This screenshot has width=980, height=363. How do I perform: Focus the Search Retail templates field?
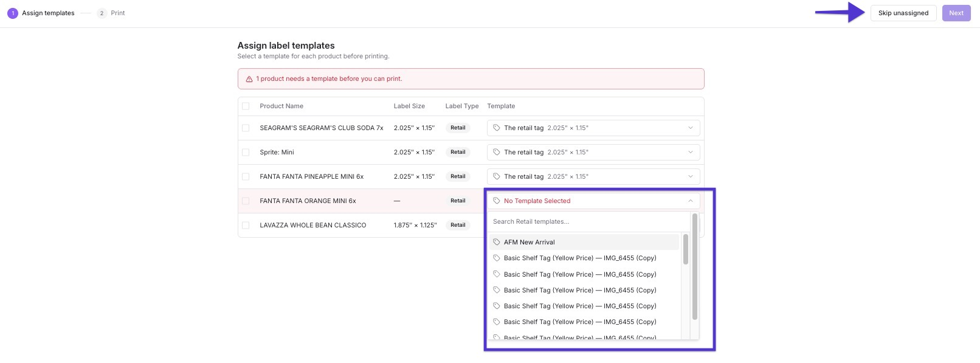point(590,222)
